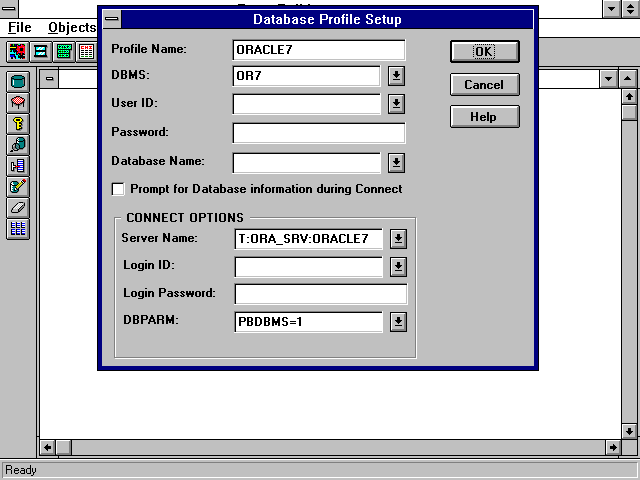Click the blue grid icon in the side toolbar
The width and height of the screenshot is (640, 480).
tap(18, 228)
